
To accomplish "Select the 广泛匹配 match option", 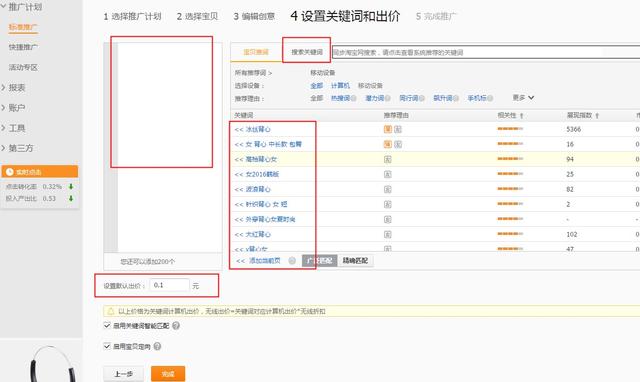I will [x=320, y=260].
